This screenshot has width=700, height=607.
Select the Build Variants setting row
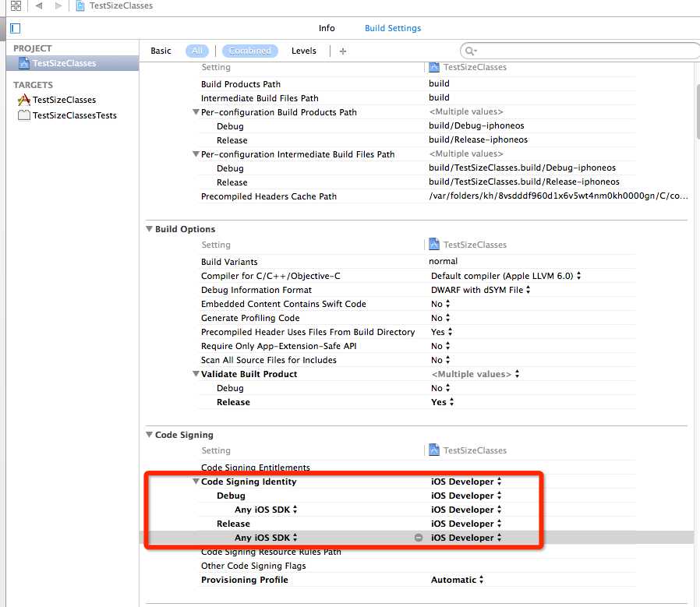point(417,262)
